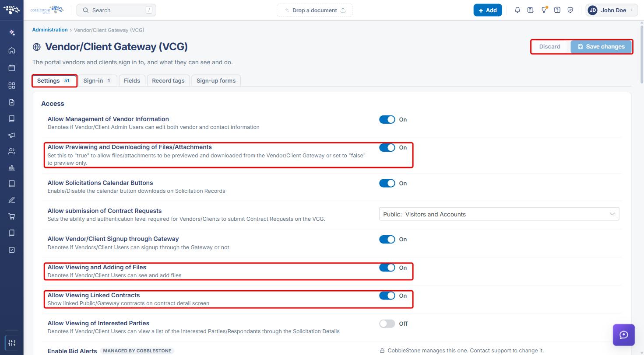Click the blue Add button

pos(488,10)
